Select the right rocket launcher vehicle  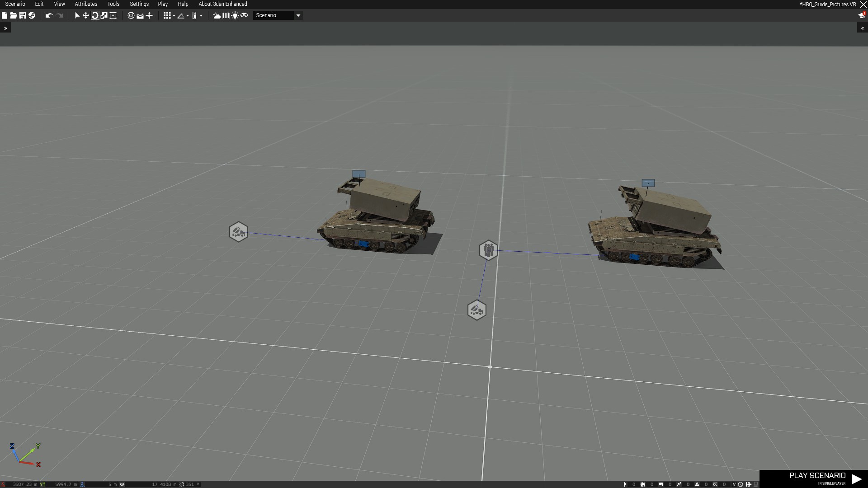[x=655, y=226]
